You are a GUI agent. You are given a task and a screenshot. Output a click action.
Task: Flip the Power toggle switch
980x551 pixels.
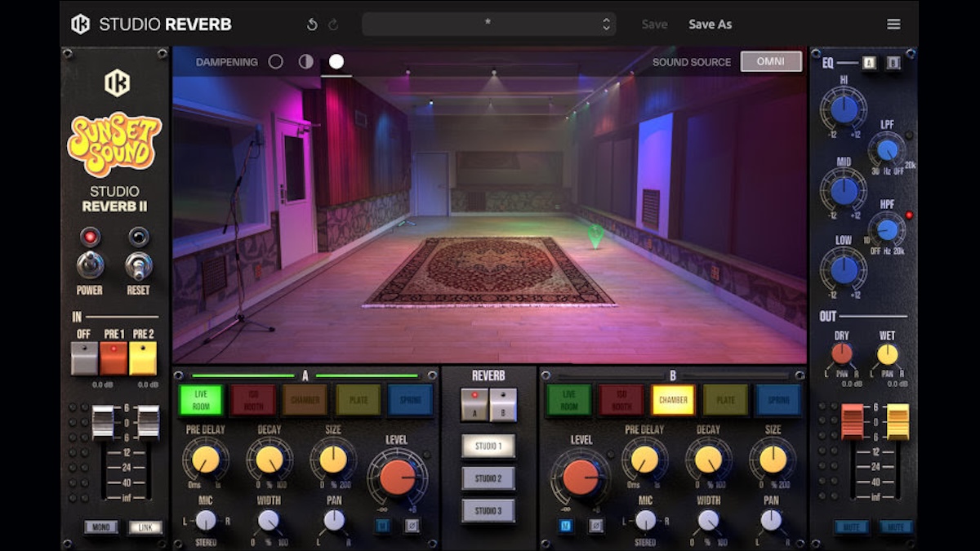click(90, 264)
